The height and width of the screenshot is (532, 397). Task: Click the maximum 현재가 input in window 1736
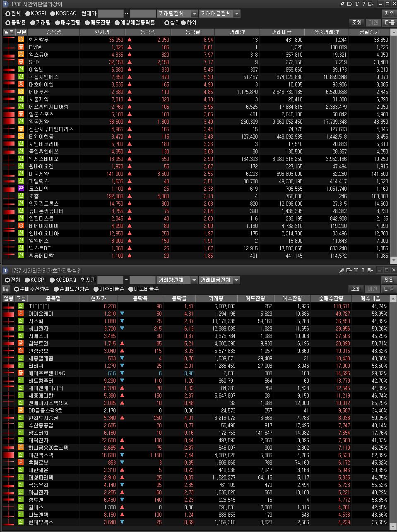(x=143, y=14)
